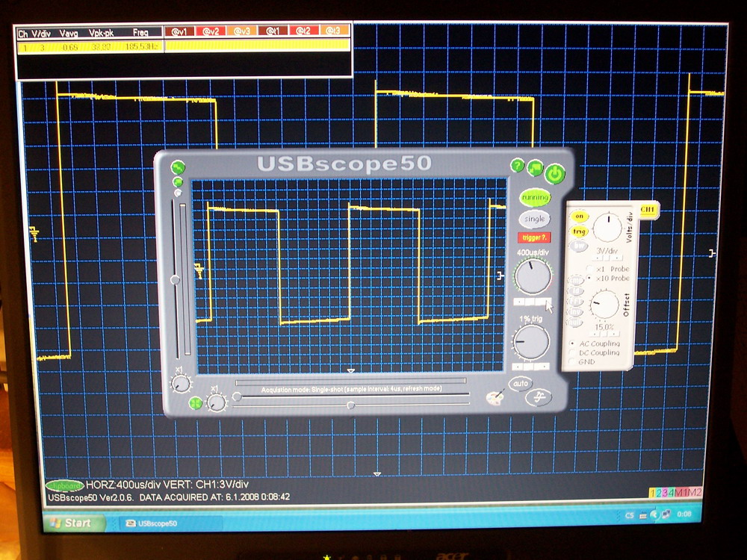Click the green window-layout icon beside help
The height and width of the screenshot is (560, 747).
(535, 167)
